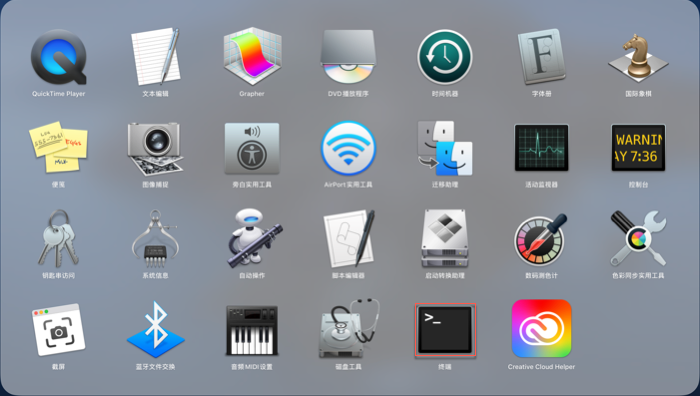This screenshot has height=396, width=700.
Task: Open 时间机器 (Time Machine) icon
Action: (x=445, y=57)
